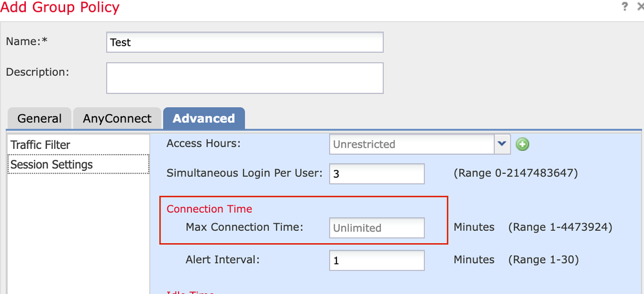Switch to the AnyConnect tab
The height and width of the screenshot is (294, 644).
(x=117, y=119)
